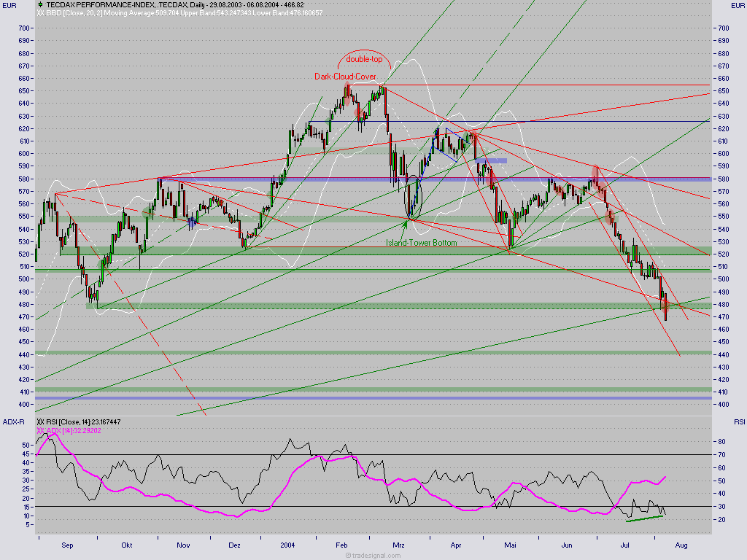Select the Mrz month label on the axis
Image resolution: width=747 pixels, height=560 pixels.
398,545
